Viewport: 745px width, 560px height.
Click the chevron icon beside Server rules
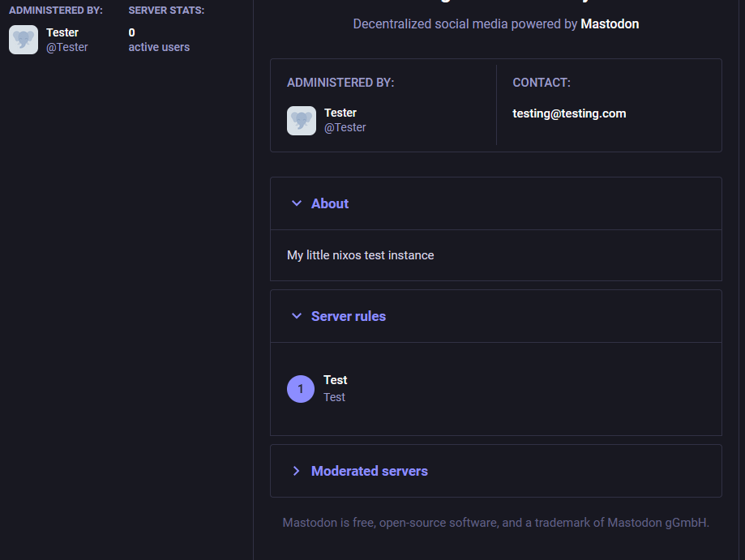(296, 316)
